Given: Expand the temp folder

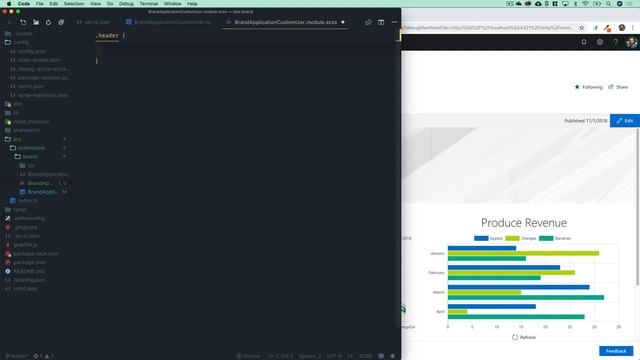Looking at the screenshot, I should (x=16, y=209).
